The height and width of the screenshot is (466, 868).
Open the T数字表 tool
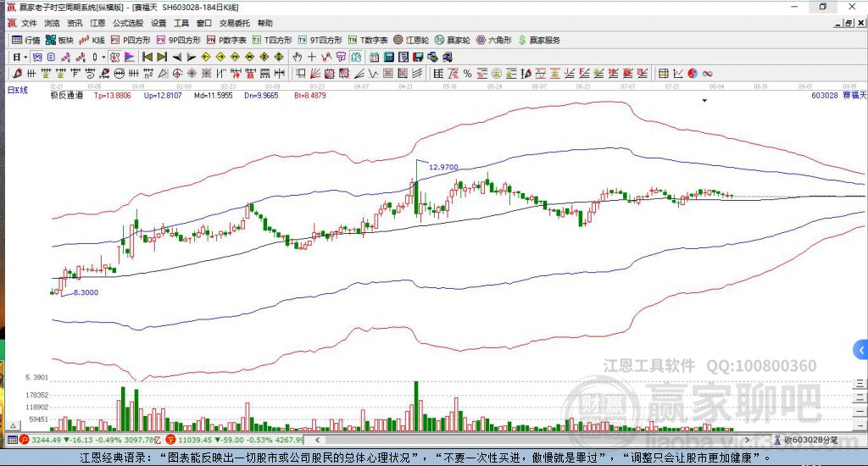[368, 40]
